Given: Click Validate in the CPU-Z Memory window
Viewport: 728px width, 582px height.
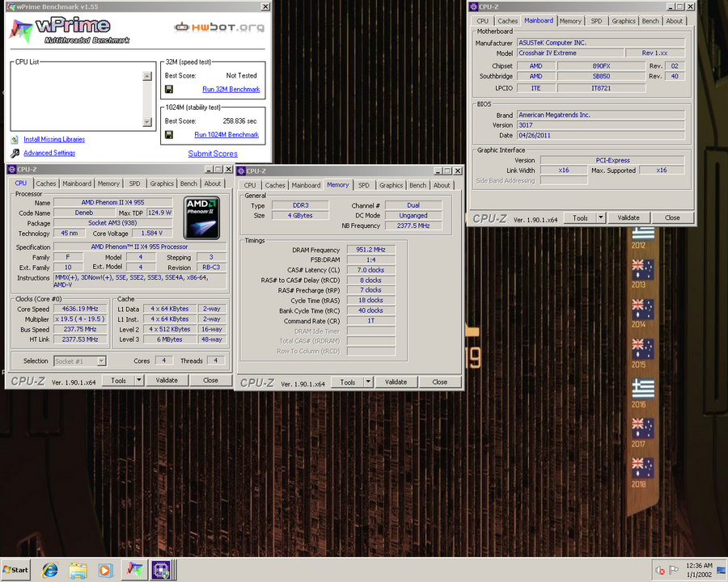Looking at the screenshot, I should 396,382.
